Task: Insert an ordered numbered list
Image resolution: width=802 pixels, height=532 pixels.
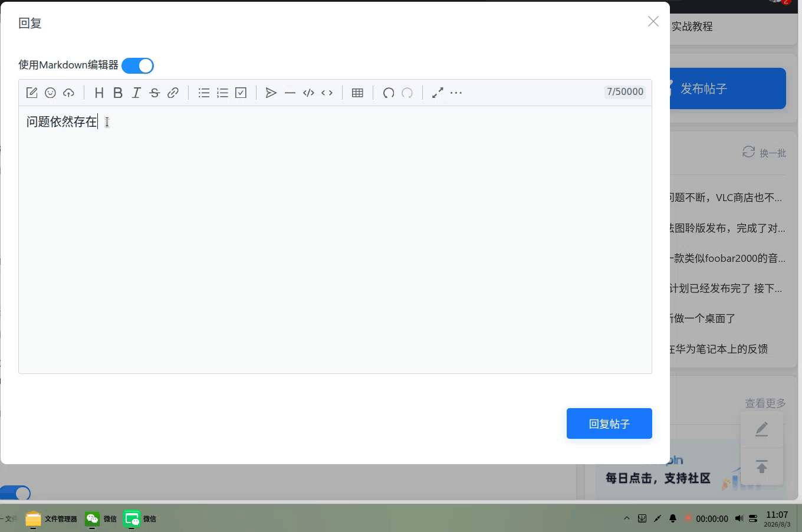Action: pyautogui.click(x=222, y=93)
